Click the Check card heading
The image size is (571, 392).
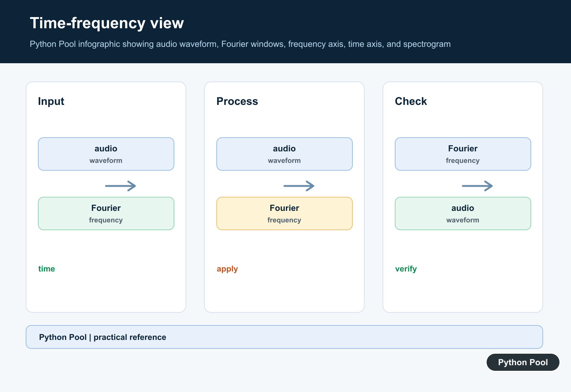(x=411, y=101)
